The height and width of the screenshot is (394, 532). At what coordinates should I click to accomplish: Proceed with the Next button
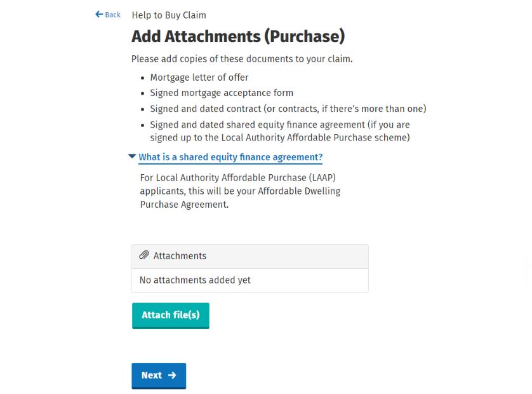click(159, 375)
